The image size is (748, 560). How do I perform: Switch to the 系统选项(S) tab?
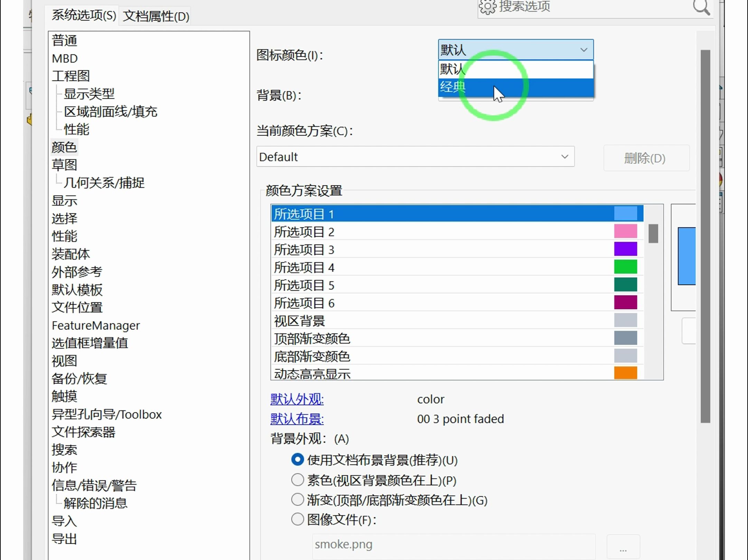(x=84, y=16)
